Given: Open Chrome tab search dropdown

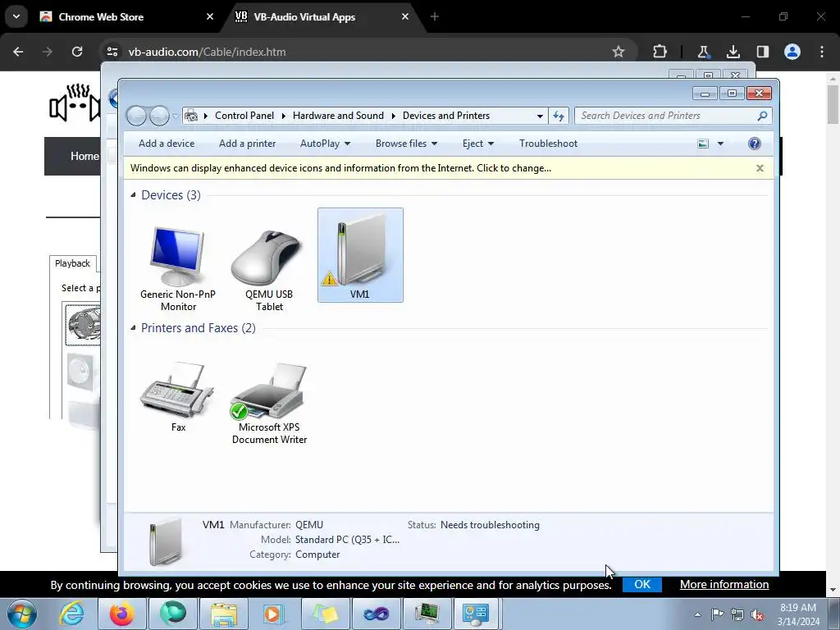Looking at the screenshot, I should click(16, 16).
